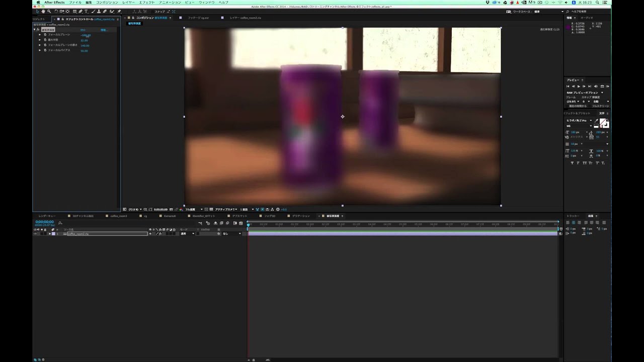Click the stopwatch for 最大半径
Screen dimensions: 644x362
pos(45,40)
